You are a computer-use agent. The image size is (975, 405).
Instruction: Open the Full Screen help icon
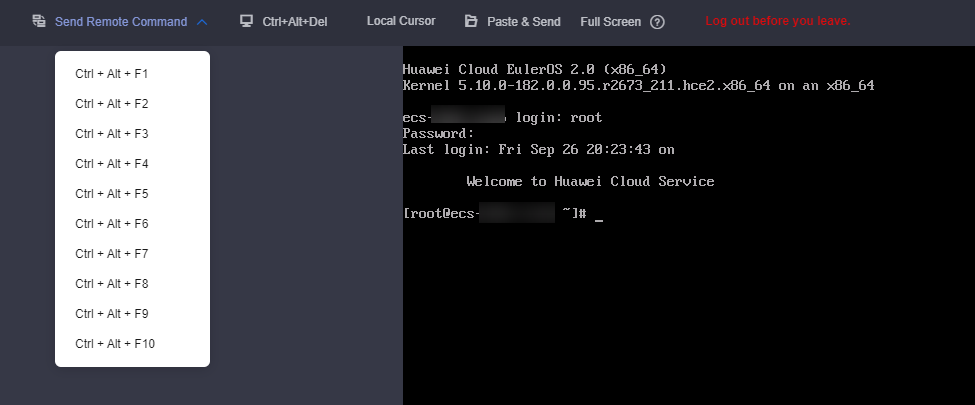(657, 22)
